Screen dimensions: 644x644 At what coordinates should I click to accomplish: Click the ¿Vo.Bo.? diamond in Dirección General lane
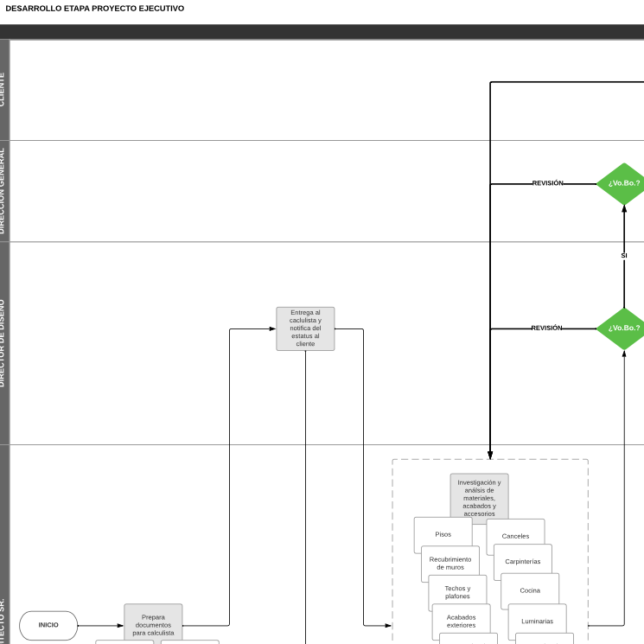click(x=623, y=183)
